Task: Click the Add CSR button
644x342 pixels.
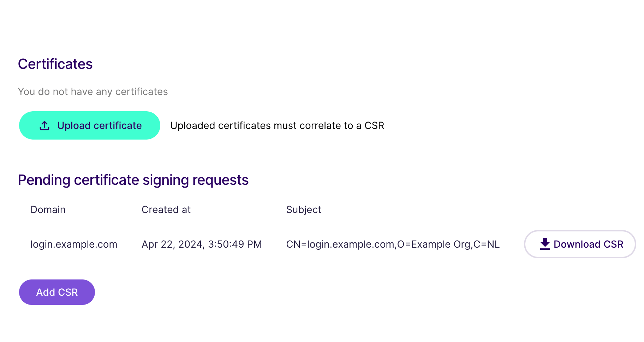Action: click(x=57, y=292)
